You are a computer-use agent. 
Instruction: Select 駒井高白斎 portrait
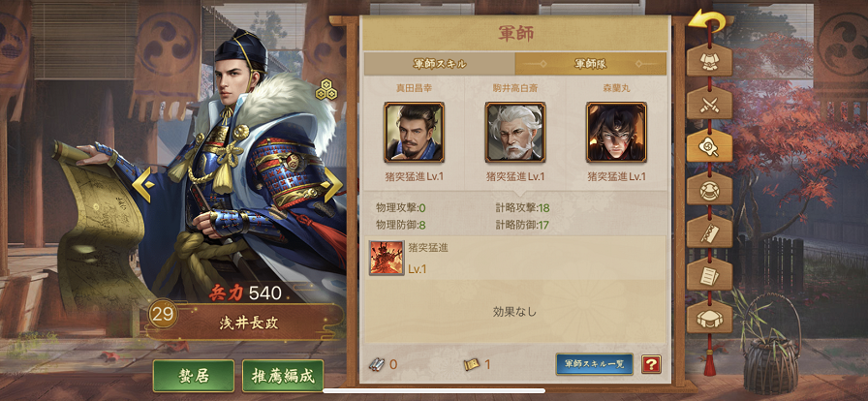[x=515, y=133]
